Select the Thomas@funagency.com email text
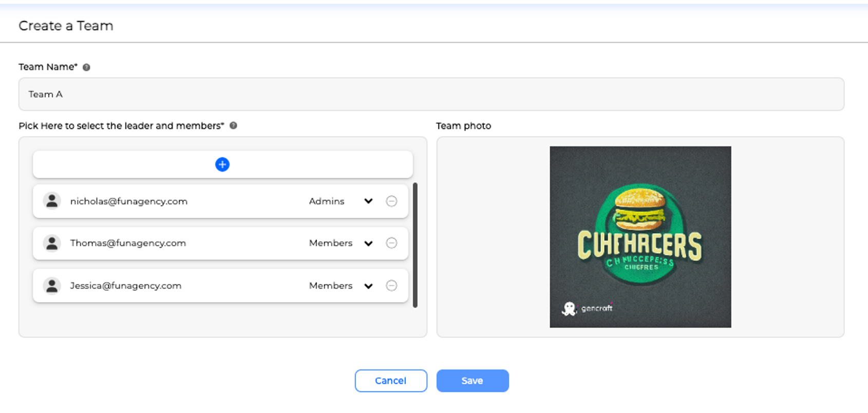The width and height of the screenshot is (868, 413). click(x=128, y=243)
